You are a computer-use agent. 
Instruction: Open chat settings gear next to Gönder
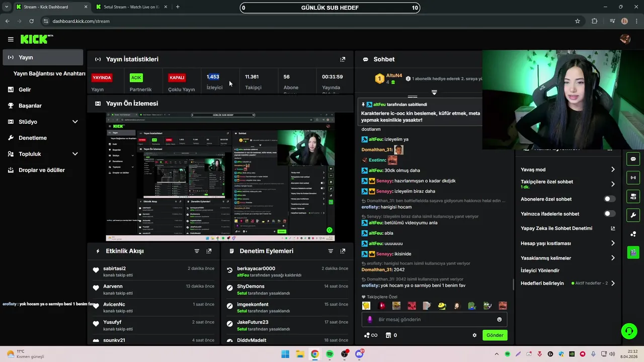click(474, 335)
